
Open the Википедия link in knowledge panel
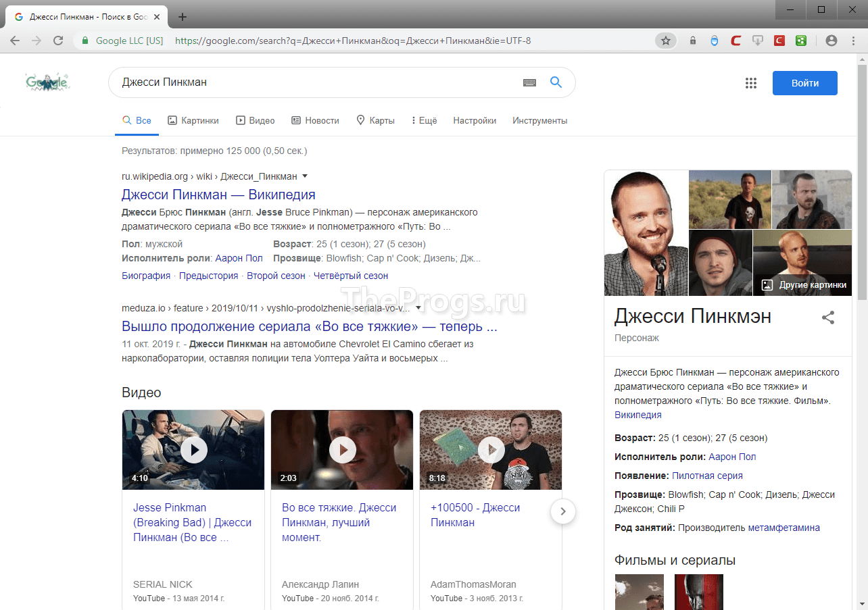(638, 415)
